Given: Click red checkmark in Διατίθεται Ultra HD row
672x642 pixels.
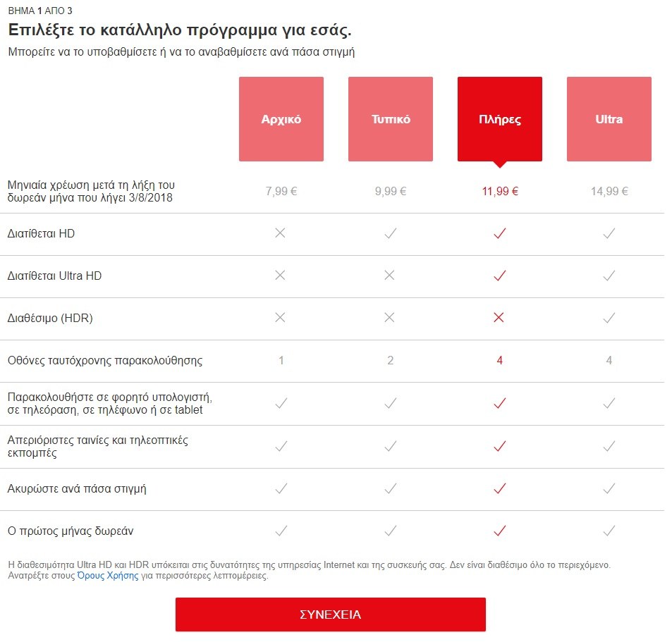Looking at the screenshot, I should (x=500, y=276).
